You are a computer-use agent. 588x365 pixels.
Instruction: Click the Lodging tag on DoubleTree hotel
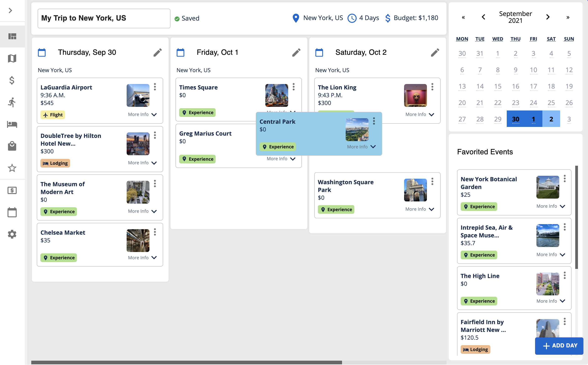(x=55, y=163)
